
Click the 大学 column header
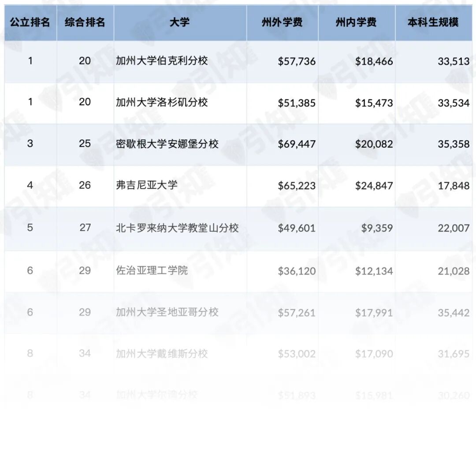tap(180, 22)
